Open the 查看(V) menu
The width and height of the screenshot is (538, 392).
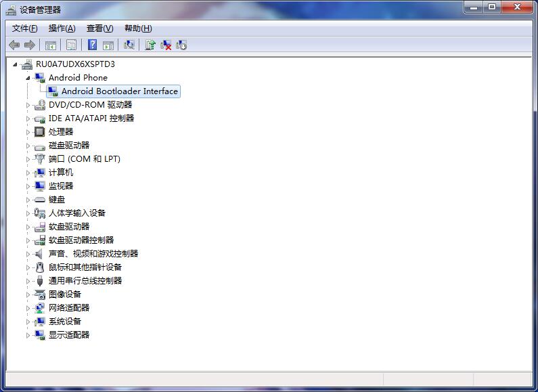click(x=99, y=28)
